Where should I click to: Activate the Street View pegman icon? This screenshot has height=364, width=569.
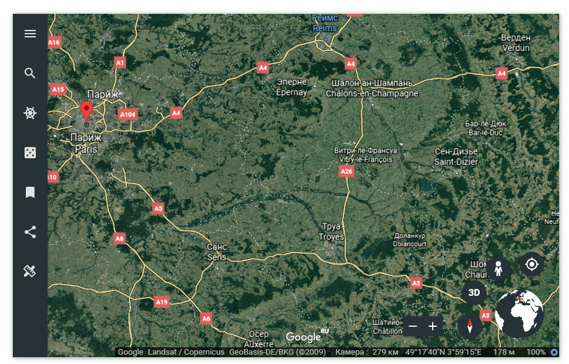498,269
